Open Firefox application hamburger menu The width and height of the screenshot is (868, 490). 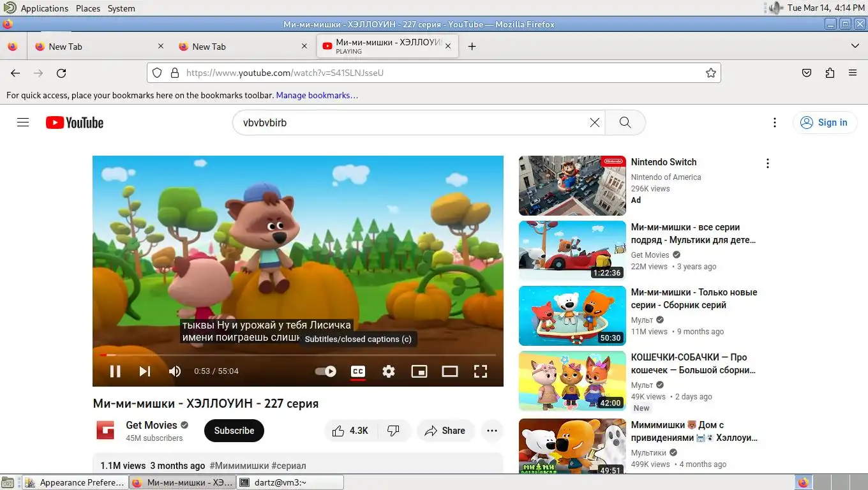[x=853, y=73]
